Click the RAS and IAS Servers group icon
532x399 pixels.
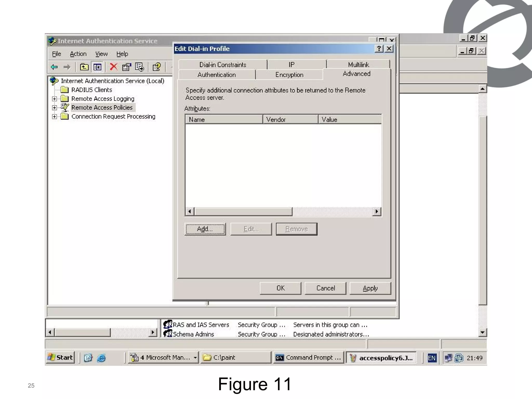tap(168, 324)
